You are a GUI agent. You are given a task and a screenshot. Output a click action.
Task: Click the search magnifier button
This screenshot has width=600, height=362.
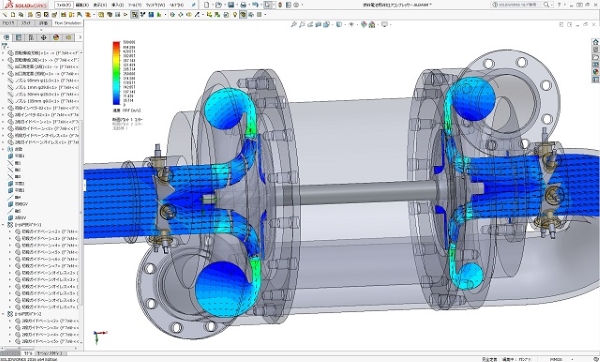tap(546, 5)
